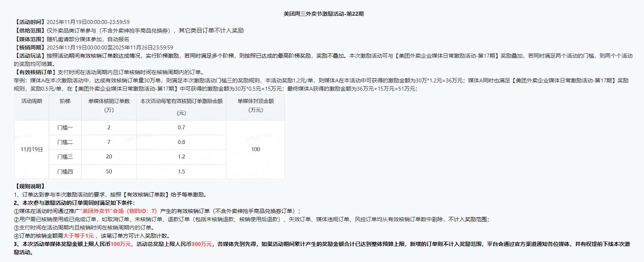Click the 【活动时间】 label
The width and height of the screenshot is (644, 262).
(30, 22)
